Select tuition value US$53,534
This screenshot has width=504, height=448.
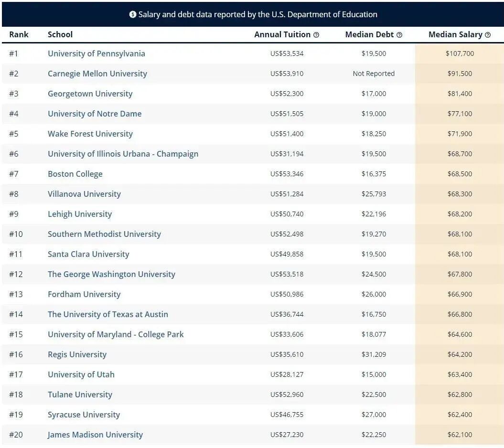(287, 53)
